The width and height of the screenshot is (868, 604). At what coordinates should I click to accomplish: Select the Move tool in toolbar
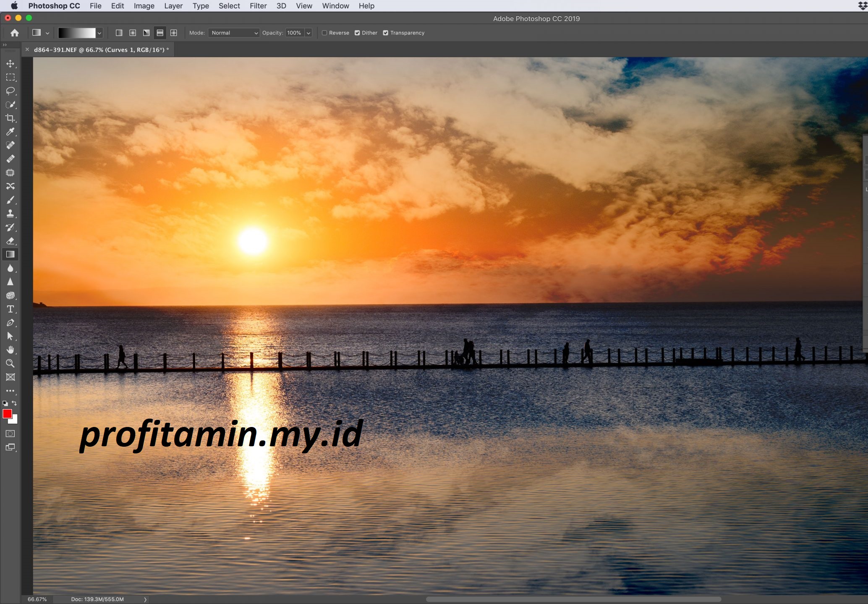[10, 63]
